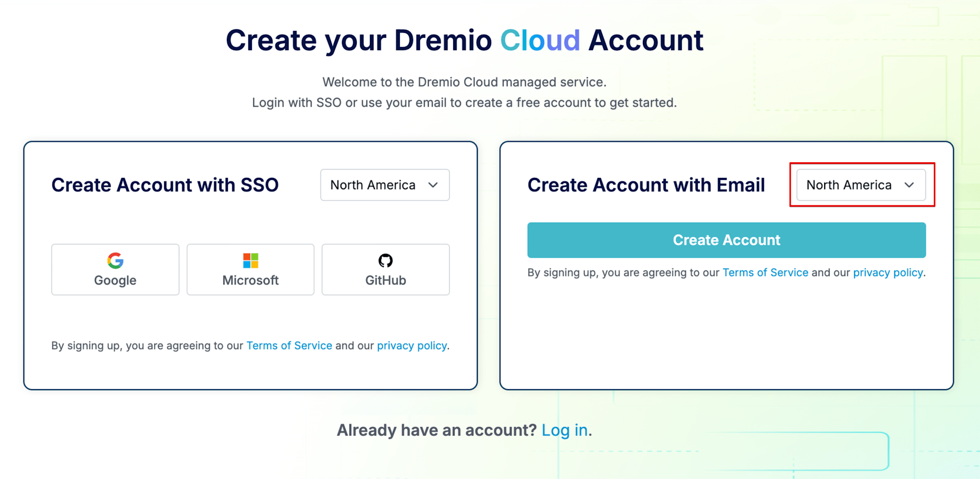Image resolution: width=980 pixels, height=479 pixels.
Task: Click the GitHub octocat logo icon
Action: 386,260
